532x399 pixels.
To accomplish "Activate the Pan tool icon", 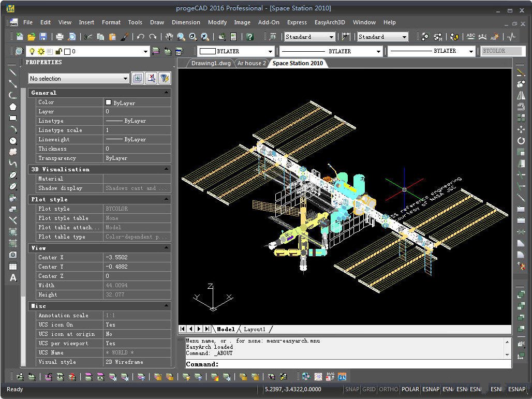I will click(x=168, y=37).
